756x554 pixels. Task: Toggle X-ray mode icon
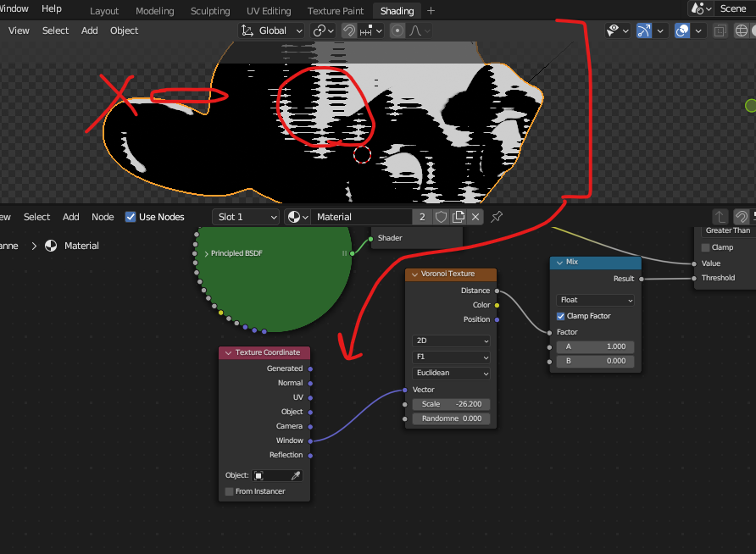(720, 30)
